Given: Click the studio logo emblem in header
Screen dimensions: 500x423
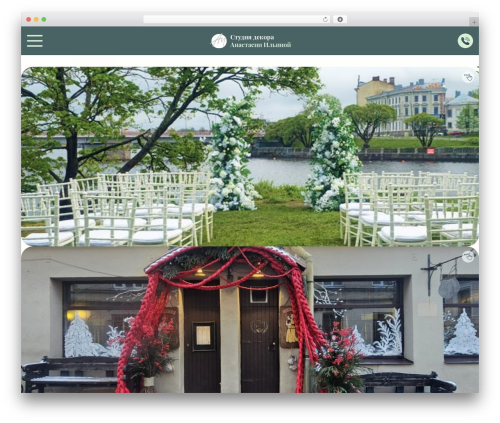Looking at the screenshot, I should click(x=219, y=41).
